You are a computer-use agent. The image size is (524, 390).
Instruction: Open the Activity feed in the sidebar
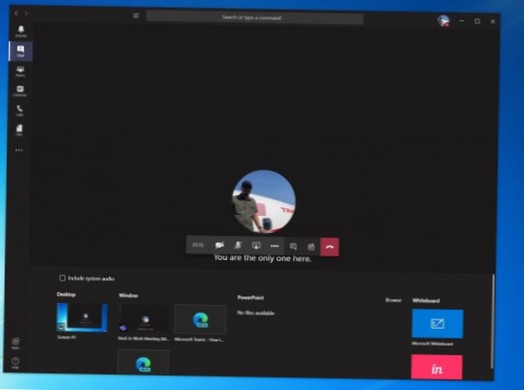[x=21, y=31]
